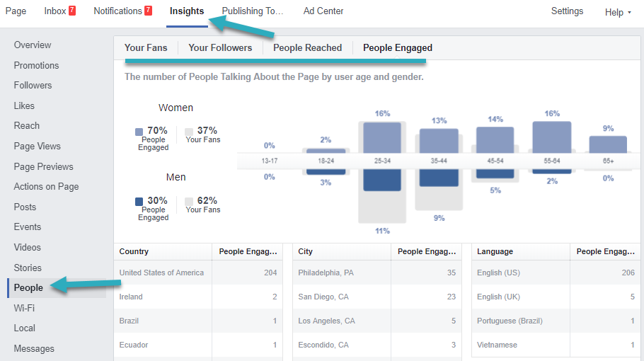Screen dimensions: 644x361
Task: Click the Women People Engaged legend swatch
Action: [139, 132]
